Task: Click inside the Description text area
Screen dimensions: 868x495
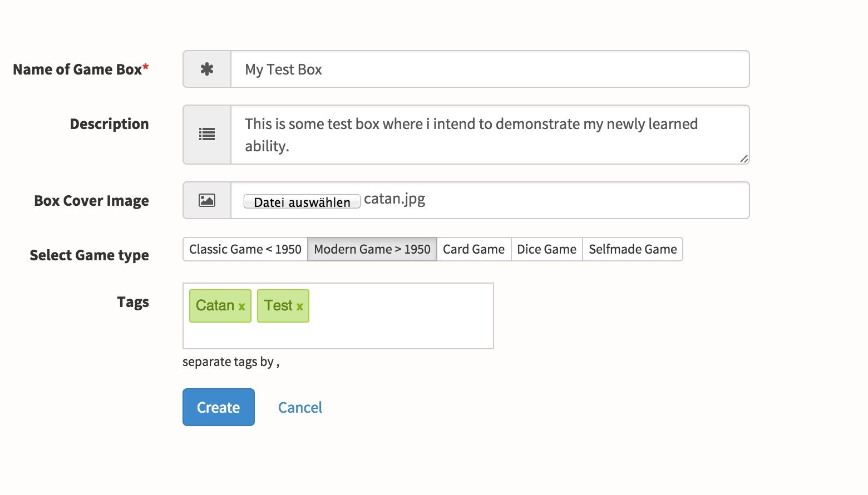Action: (490, 135)
